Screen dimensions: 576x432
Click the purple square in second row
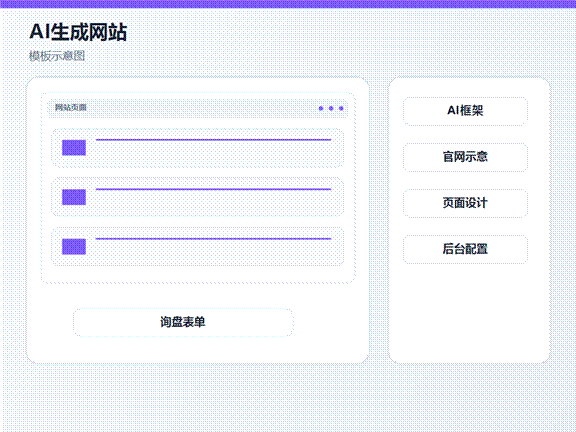pos(74,197)
